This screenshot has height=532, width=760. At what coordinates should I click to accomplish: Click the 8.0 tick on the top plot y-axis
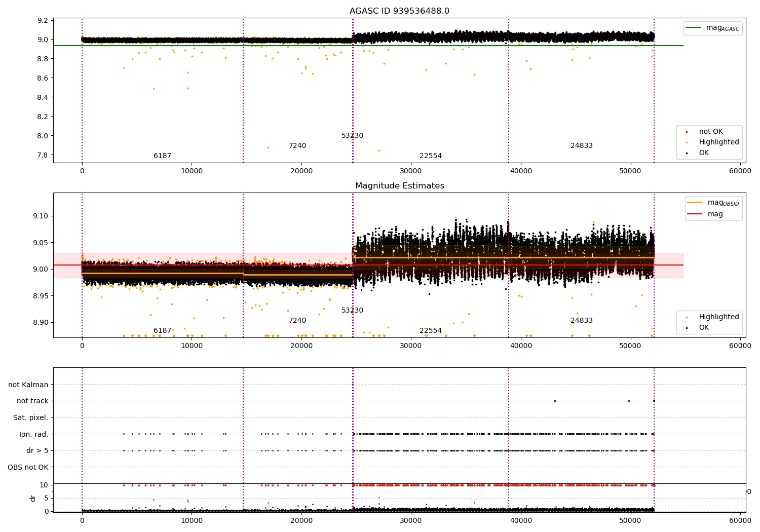[43, 136]
